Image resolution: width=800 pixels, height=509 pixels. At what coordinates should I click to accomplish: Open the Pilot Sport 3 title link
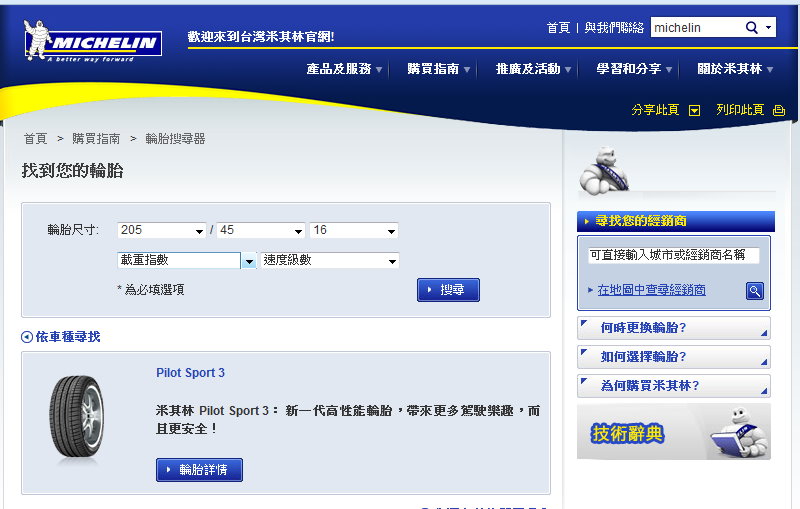tap(190, 373)
